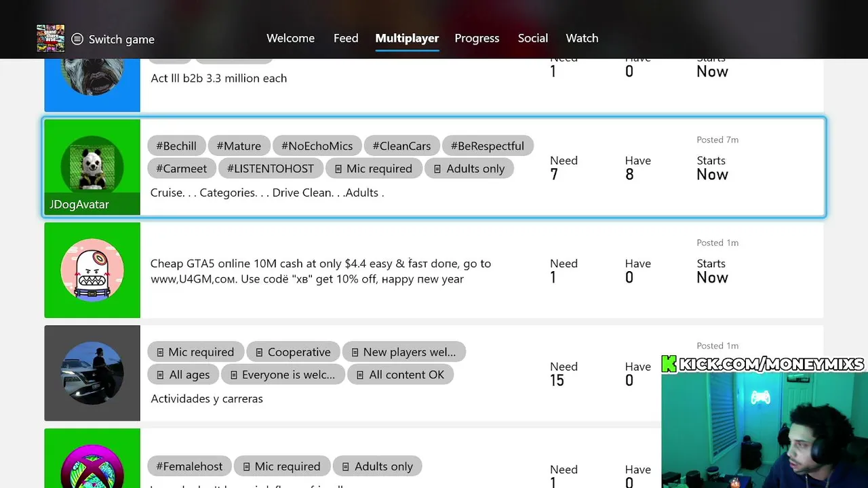Go to the Watch tab
Screen dimensions: 868x488
582,38
